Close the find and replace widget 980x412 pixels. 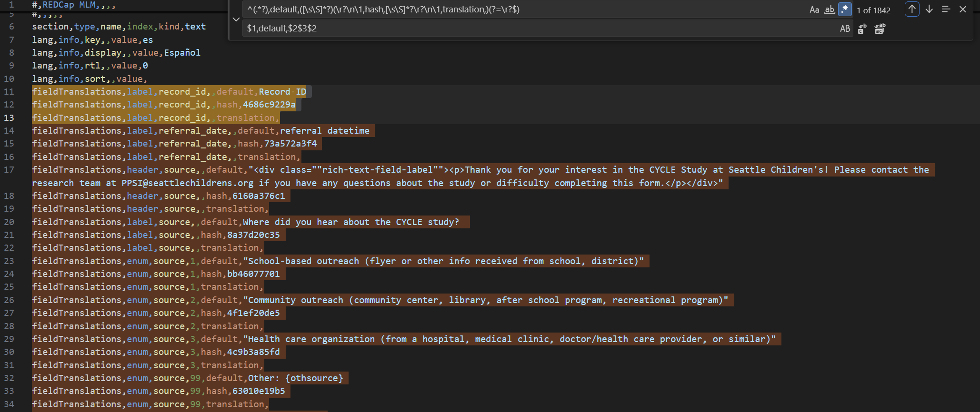(963, 10)
